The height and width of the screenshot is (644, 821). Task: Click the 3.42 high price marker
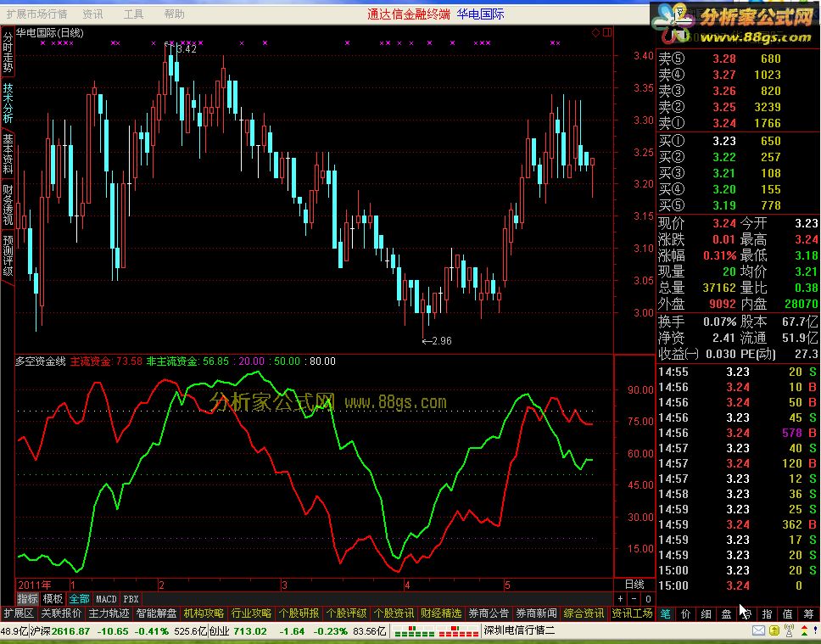click(182, 48)
